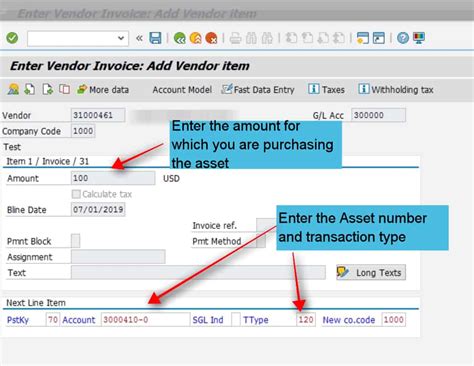474x366 pixels.
Task: Click the Pmt Method label
Action: pos(217,241)
